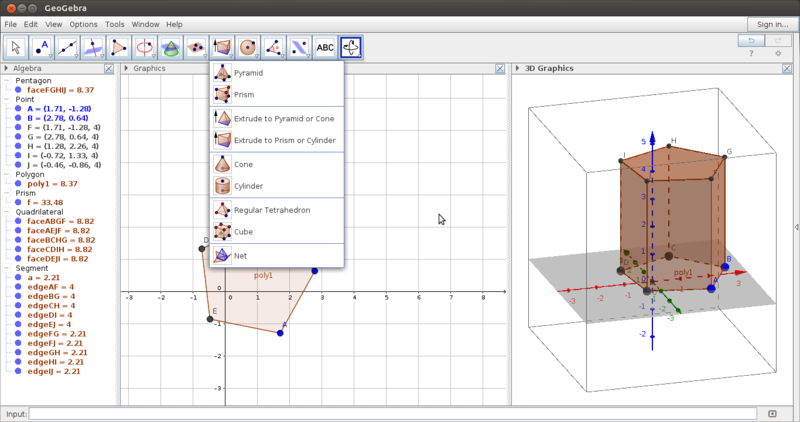Open help with the question mark icon
The width and height of the screenshot is (800, 422).
(x=751, y=53)
